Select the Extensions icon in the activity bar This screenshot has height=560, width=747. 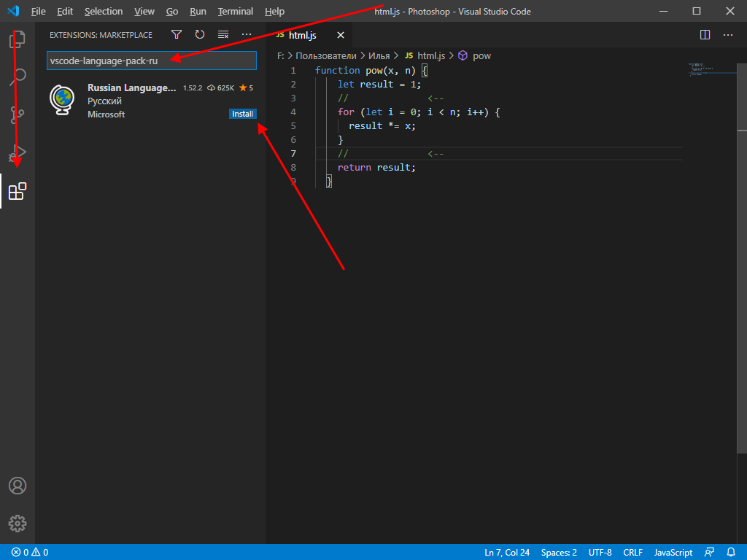coord(17,192)
